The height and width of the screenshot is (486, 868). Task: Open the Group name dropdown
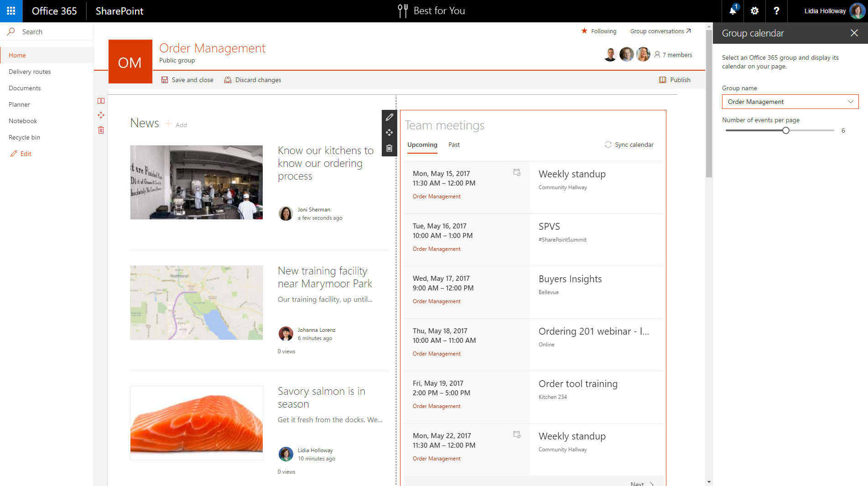tap(850, 102)
